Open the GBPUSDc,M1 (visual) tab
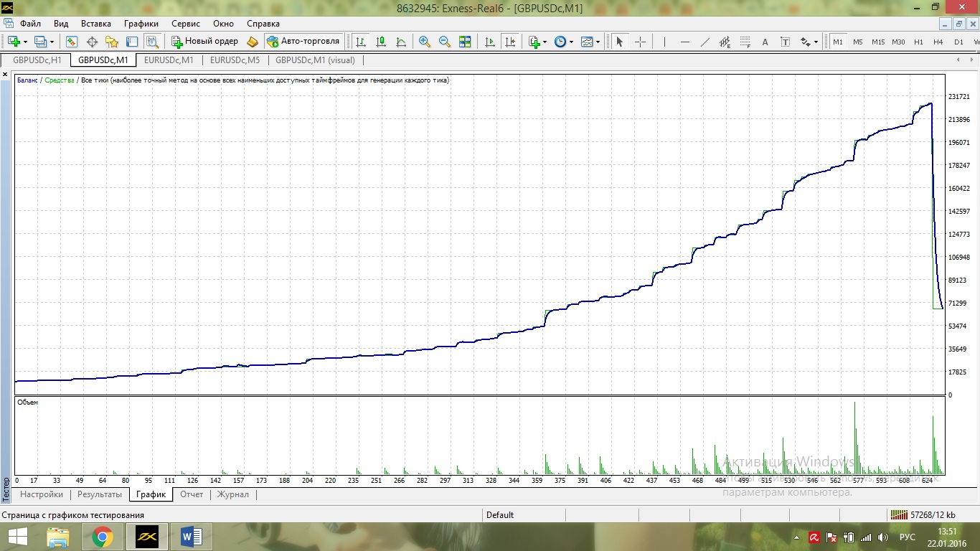The image size is (980, 551). pos(315,60)
